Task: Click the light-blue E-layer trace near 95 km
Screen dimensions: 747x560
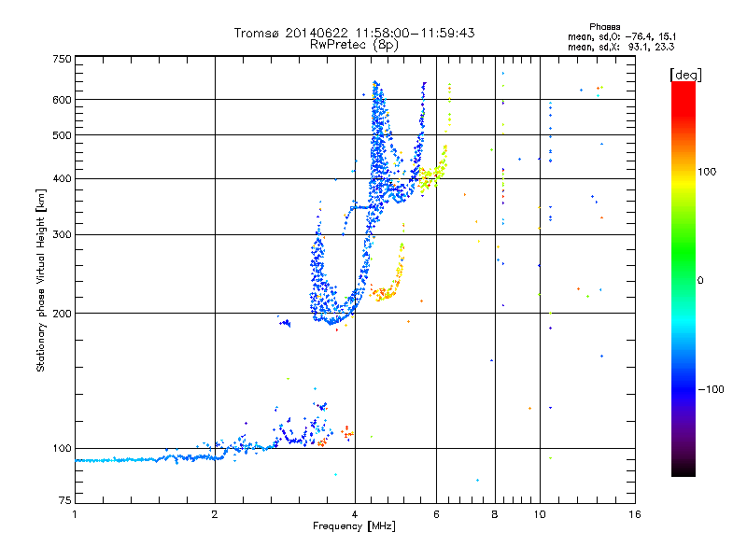Action: pos(148,459)
